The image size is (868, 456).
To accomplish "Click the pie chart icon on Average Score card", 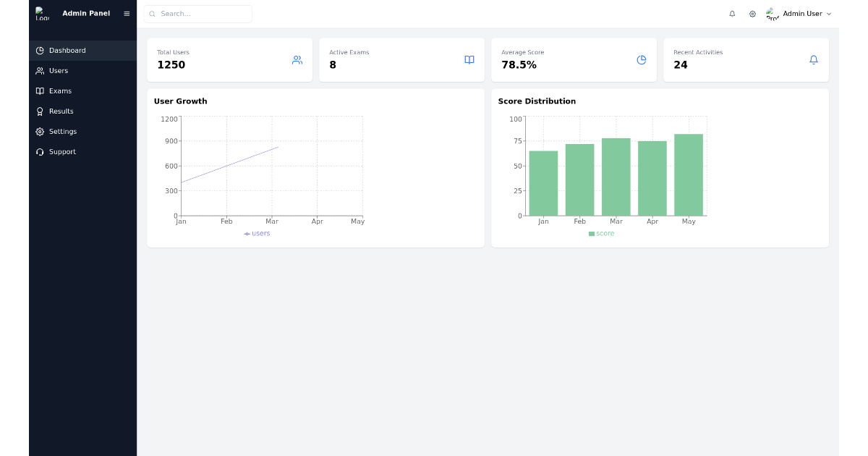I will [x=641, y=60].
